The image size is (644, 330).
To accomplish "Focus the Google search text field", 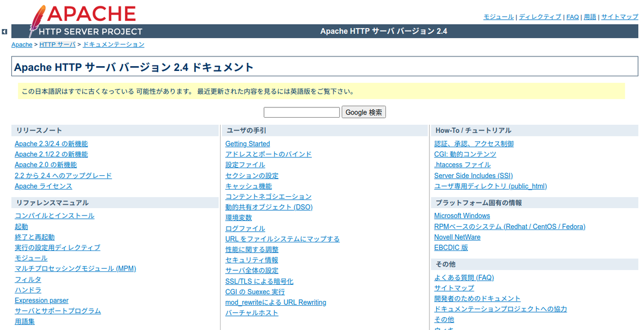I will click(x=302, y=112).
